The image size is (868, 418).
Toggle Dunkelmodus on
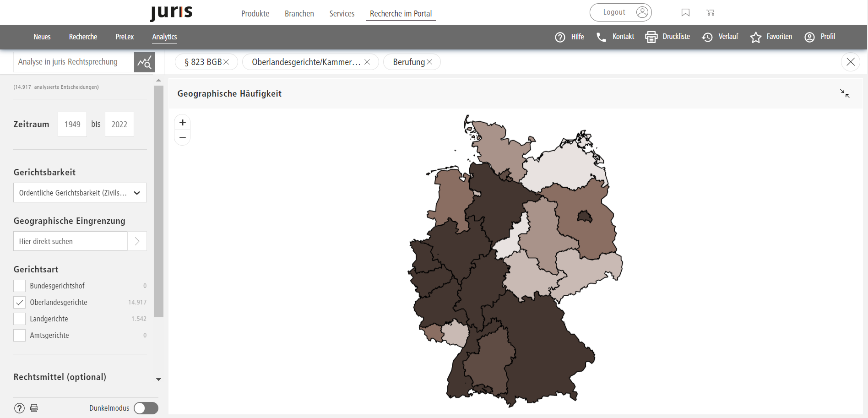146,408
